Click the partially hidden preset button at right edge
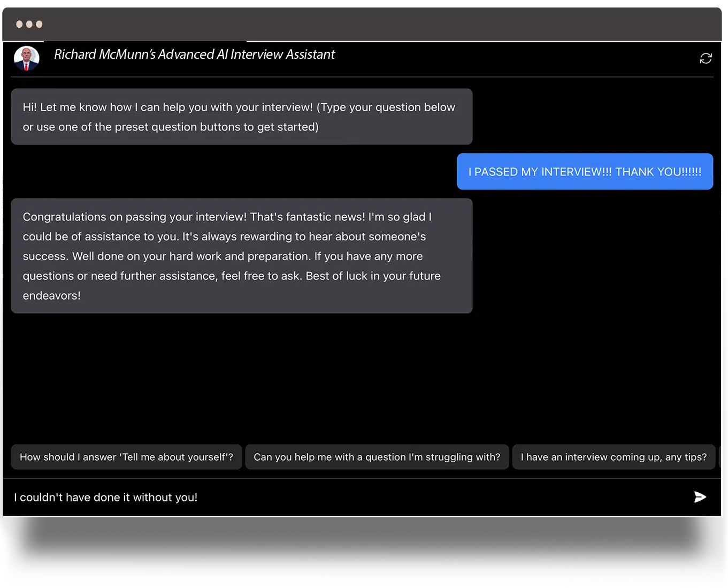 [720, 457]
